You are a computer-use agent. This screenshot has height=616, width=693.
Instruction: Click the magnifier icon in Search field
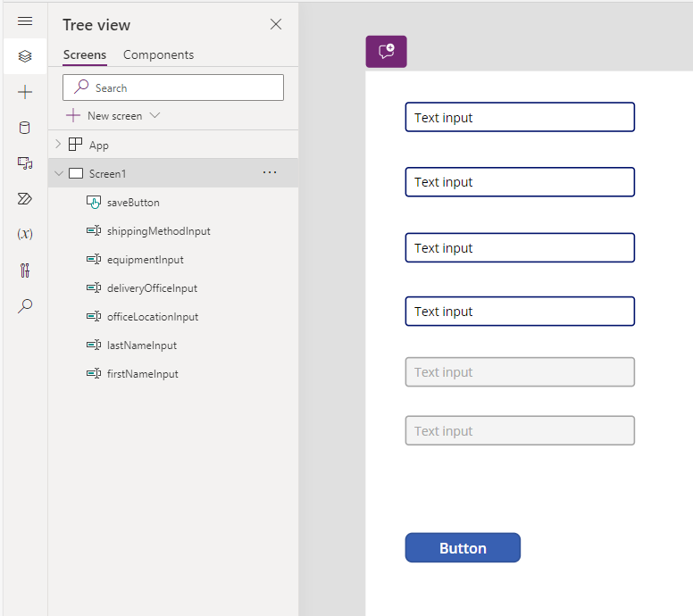click(81, 87)
